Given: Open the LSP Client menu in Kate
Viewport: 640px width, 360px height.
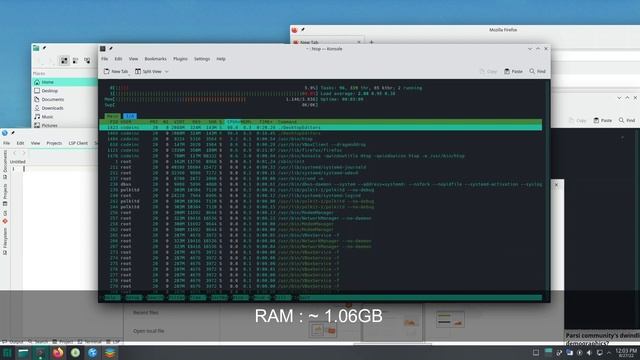Looking at the screenshot, I should 78,143.
